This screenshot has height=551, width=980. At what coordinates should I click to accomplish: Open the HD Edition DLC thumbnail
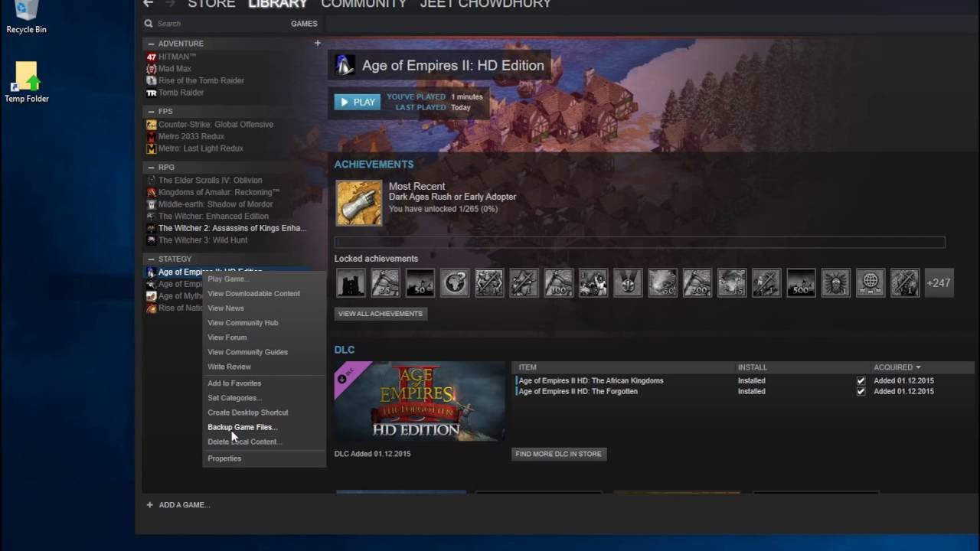[x=420, y=401]
